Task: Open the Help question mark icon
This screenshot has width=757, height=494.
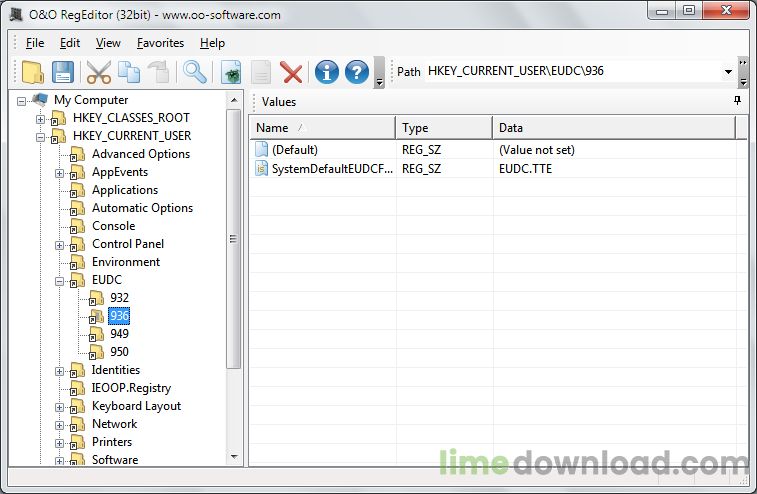Action: [x=357, y=72]
